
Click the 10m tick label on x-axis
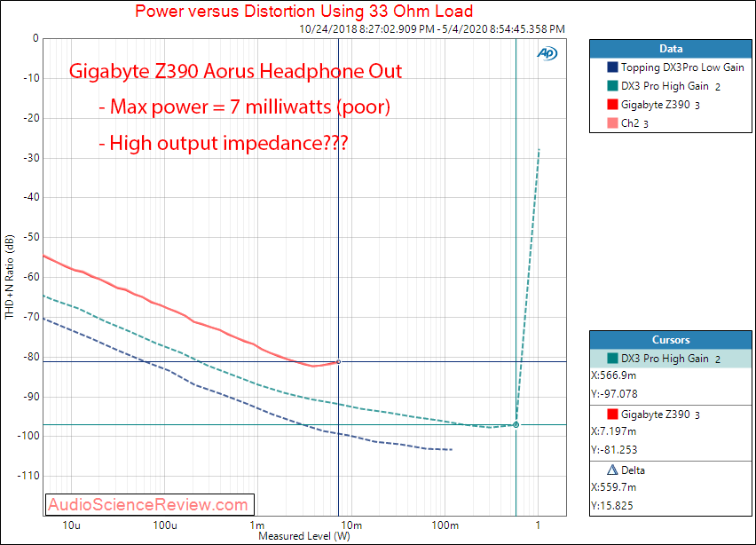point(351,525)
